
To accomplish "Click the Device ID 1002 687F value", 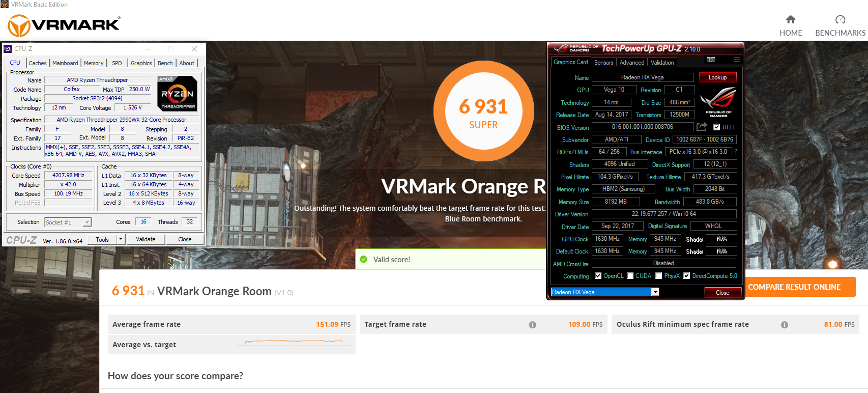I will tap(705, 139).
